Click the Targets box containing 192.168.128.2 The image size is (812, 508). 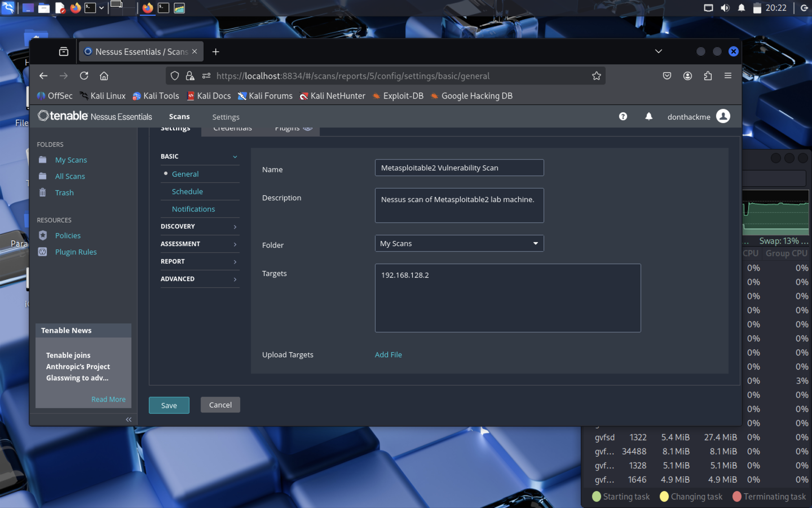click(508, 298)
